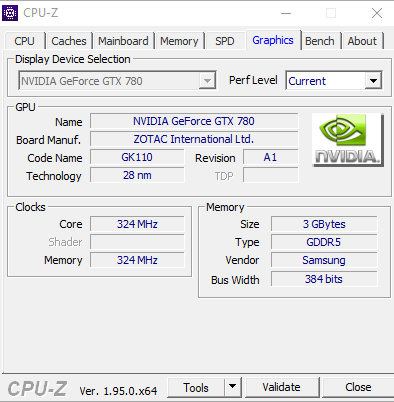The height and width of the screenshot is (402, 394).
Task: Go to the Mainboard tab
Action: (123, 41)
